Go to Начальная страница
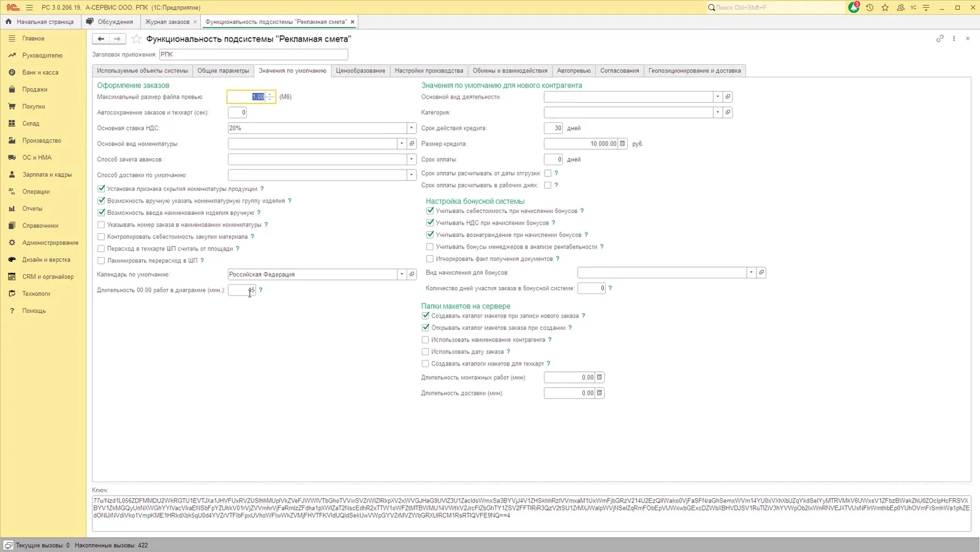Screen dimensions: 980x552 pyautogui.click(x=40, y=22)
